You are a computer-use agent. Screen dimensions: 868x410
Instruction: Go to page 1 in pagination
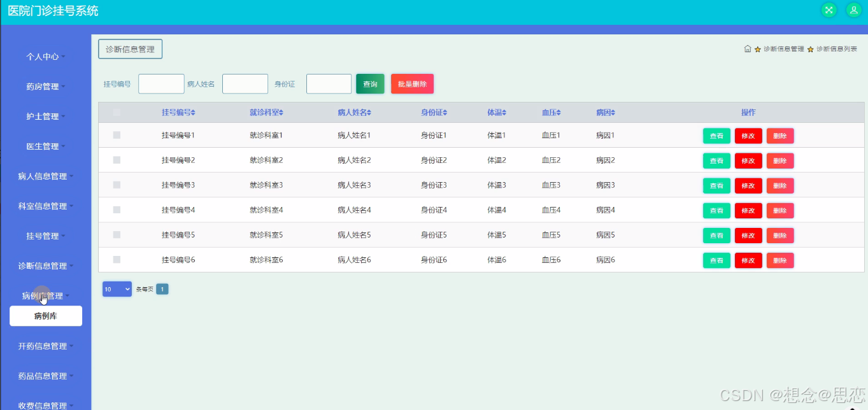point(162,289)
